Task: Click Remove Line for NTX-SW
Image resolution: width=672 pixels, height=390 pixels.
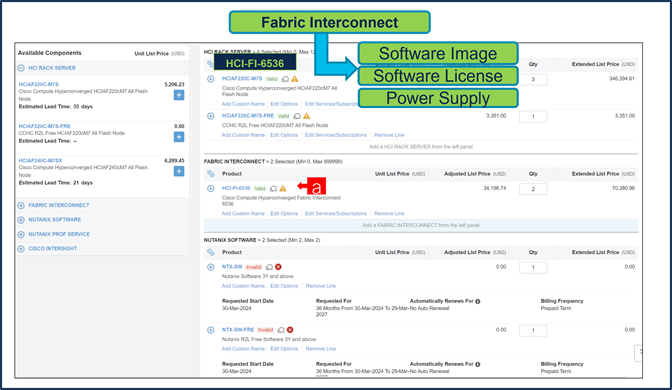Action: [321, 286]
